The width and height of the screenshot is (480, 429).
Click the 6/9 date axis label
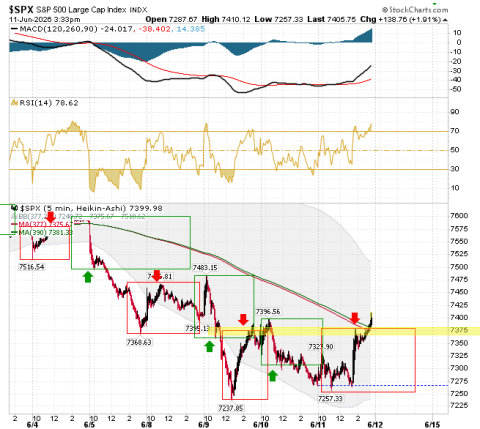(204, 425)
